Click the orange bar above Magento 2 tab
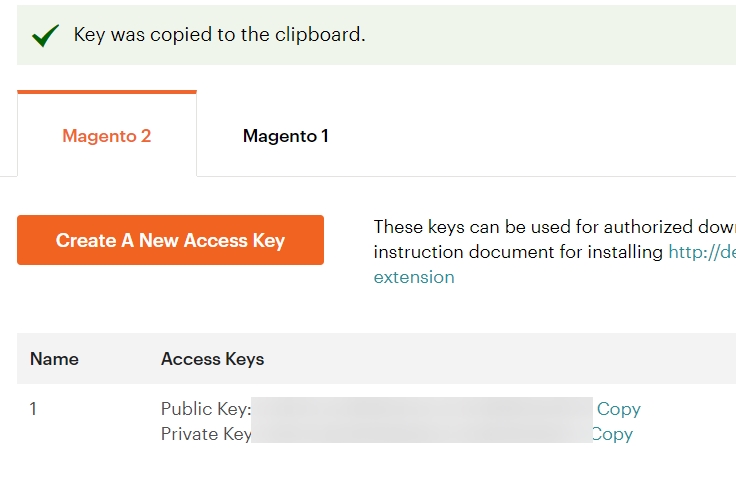The width and height of the screenshot is (736, 491). tap(107, 92)
